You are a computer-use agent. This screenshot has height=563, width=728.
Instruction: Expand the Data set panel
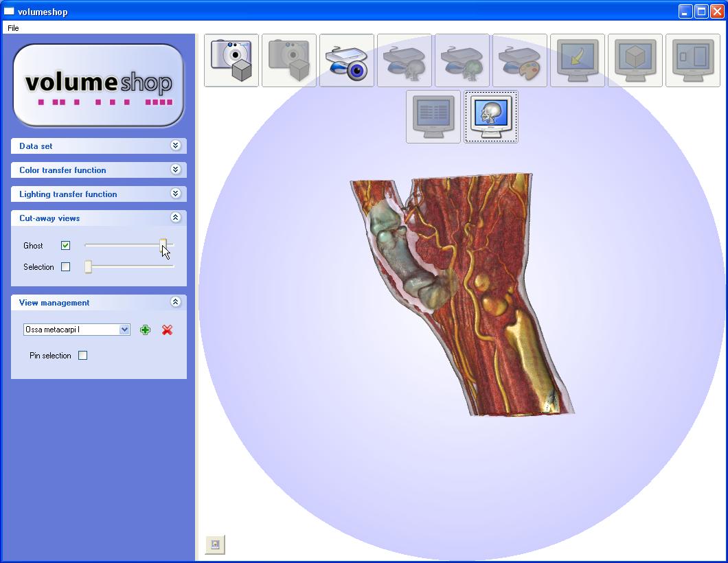(176, 146)
